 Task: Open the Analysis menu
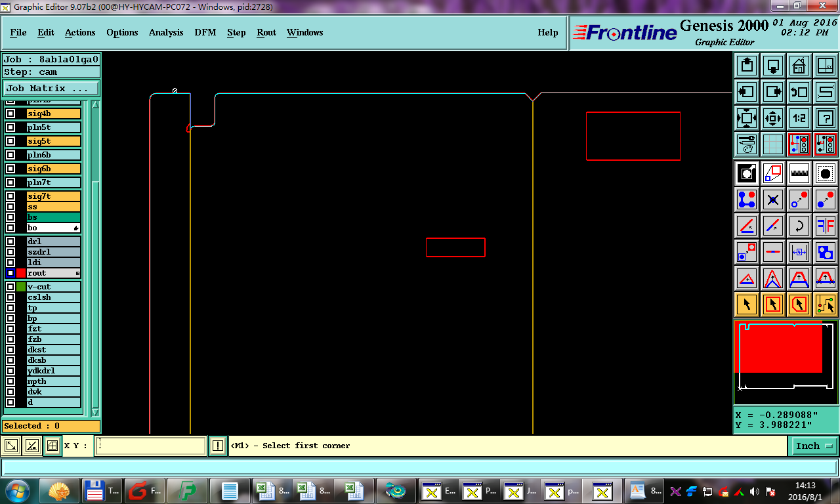pos(166,32)
